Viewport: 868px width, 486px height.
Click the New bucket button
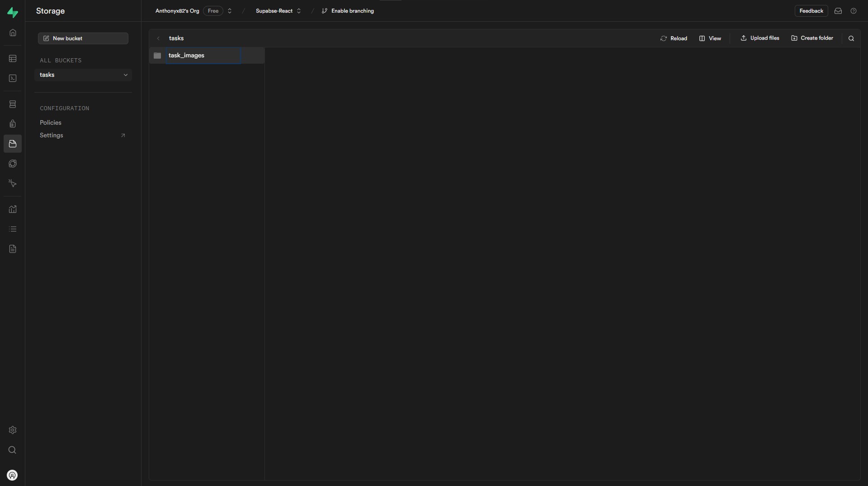(83, 38)
